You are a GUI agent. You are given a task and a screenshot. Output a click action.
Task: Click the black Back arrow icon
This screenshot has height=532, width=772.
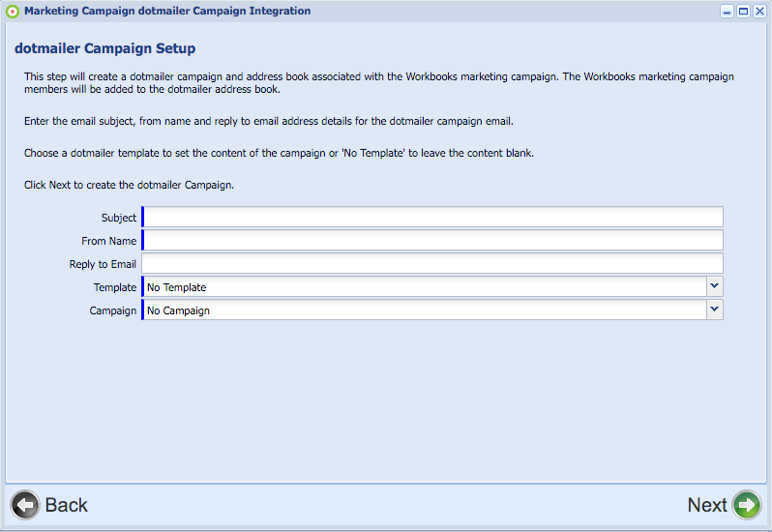tap(25, 505)
